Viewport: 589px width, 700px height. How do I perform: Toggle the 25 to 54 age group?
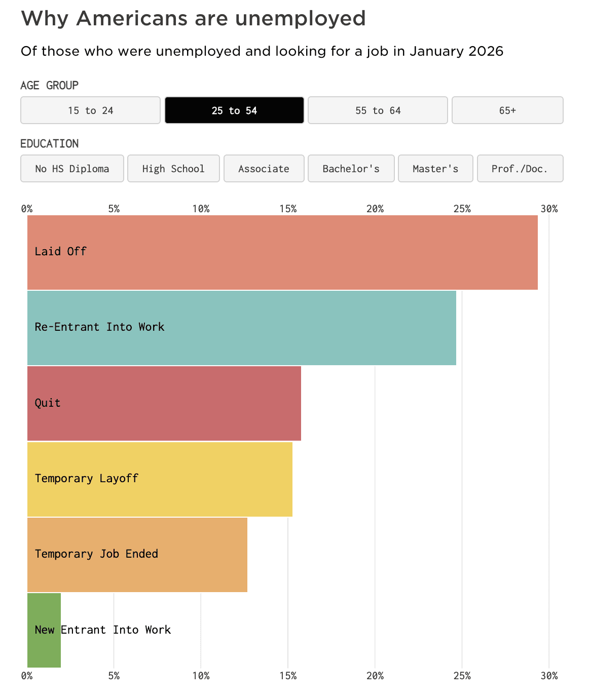point(234,110)
